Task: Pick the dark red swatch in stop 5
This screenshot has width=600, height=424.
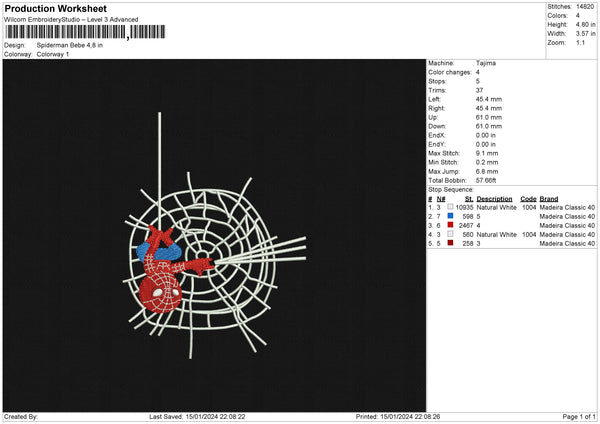Action: click(x=450, y=243)
